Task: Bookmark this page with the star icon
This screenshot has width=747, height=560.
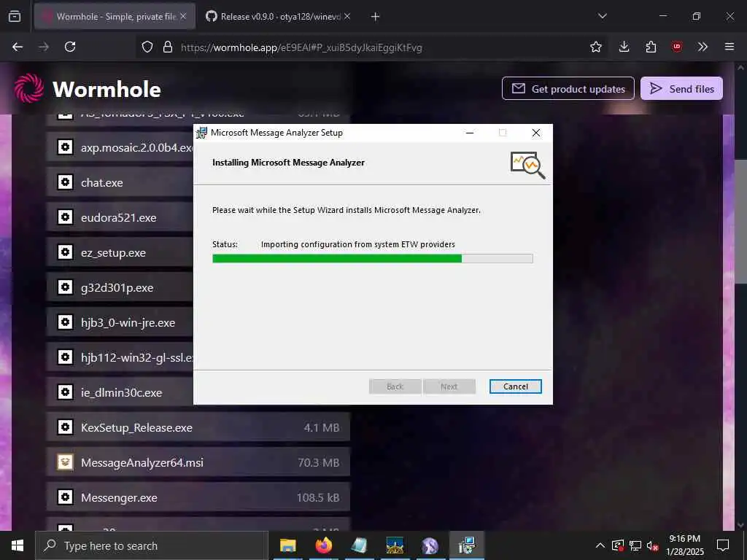Action: [595, 47]
